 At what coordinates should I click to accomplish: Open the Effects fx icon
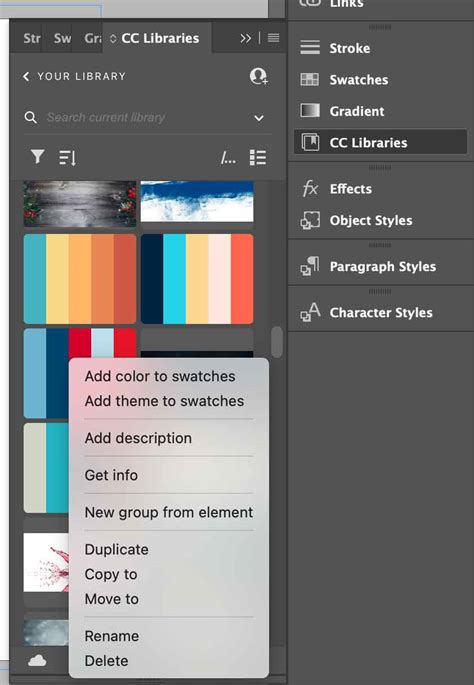pyautogui.click(x=310, y=189)
